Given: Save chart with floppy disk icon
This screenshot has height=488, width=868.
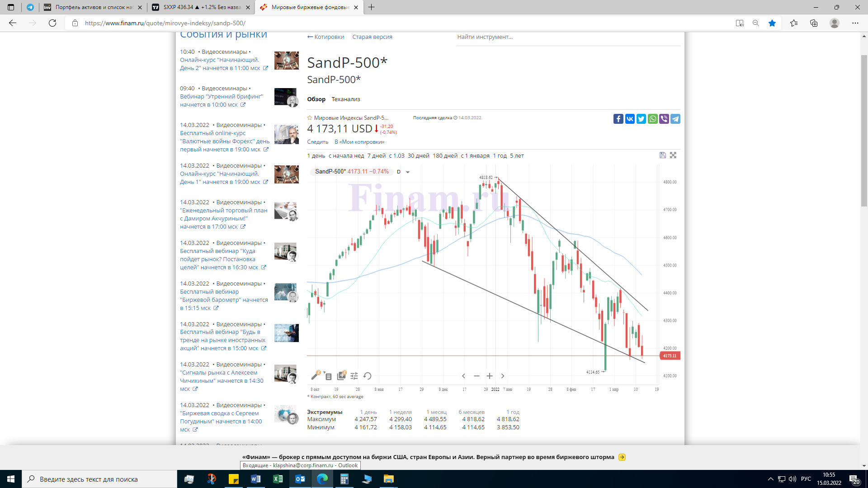Looking at the screenshot, I should tap(663, 155).
